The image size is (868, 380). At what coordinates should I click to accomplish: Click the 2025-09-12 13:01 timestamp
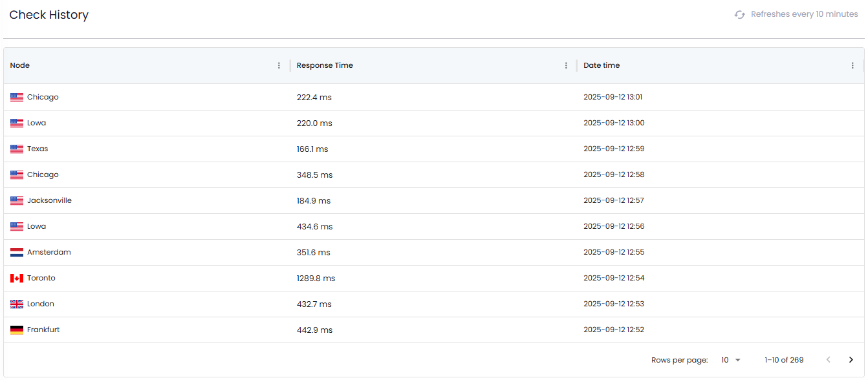coord(613,98)
